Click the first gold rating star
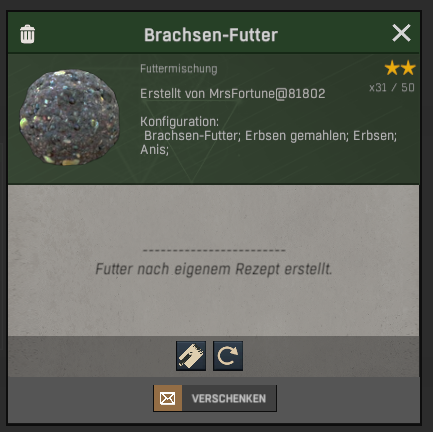 pos(392,68)
